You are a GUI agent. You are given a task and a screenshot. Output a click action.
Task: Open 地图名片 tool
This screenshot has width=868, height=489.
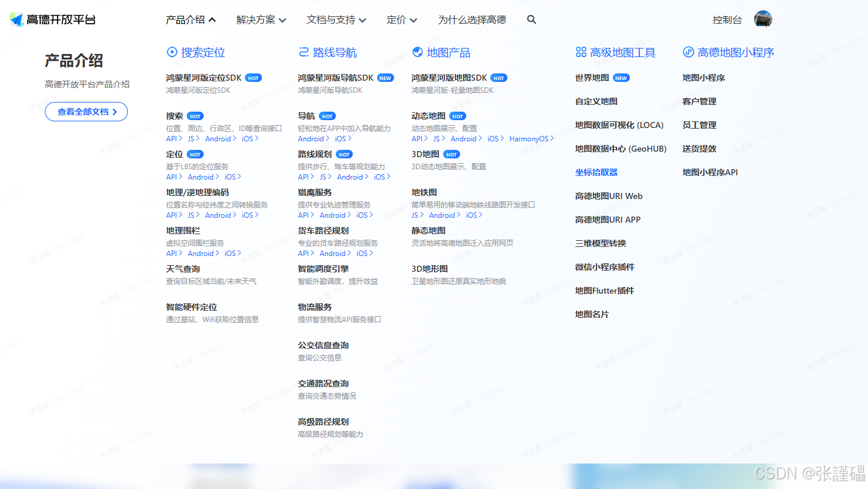pyautogui.click(x=592, y=314)
